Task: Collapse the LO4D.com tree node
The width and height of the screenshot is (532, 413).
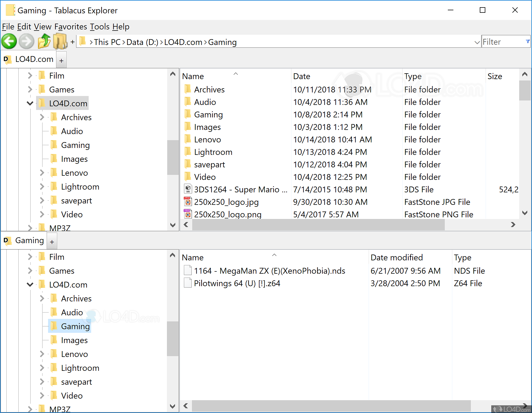Action: click(30, 103)
